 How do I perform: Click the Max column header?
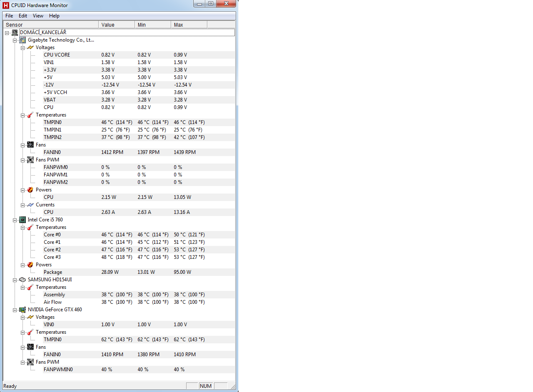(x=189, y=25)
